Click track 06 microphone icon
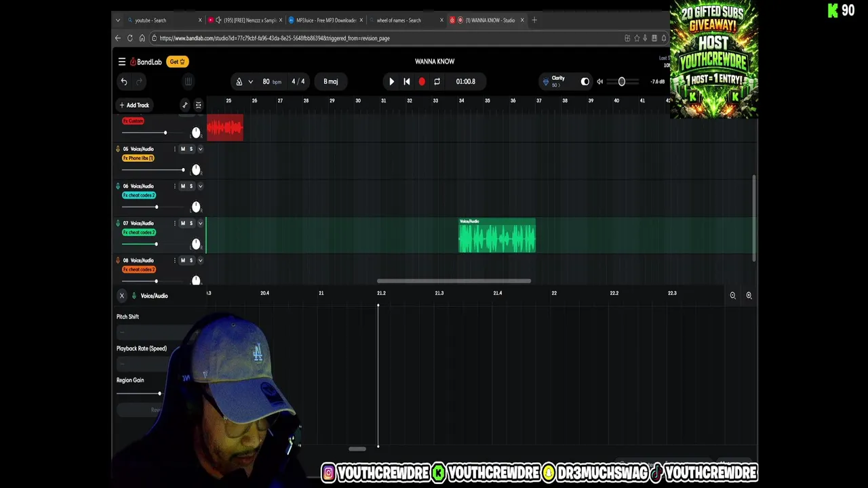Image resolution: width=868 pixels, height=488 pixels. point(117,186)
